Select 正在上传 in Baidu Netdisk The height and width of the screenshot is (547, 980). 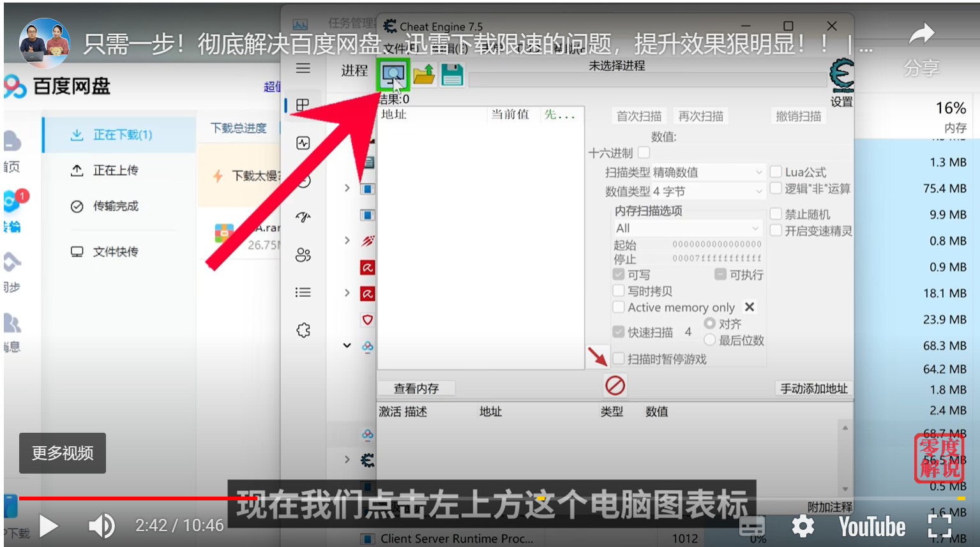click(x=119, y=170)
